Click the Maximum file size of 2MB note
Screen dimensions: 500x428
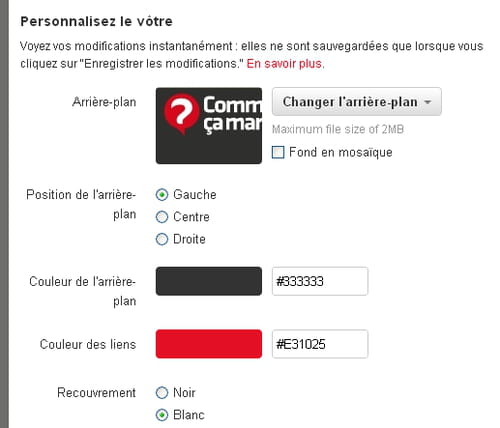point(338,129)
